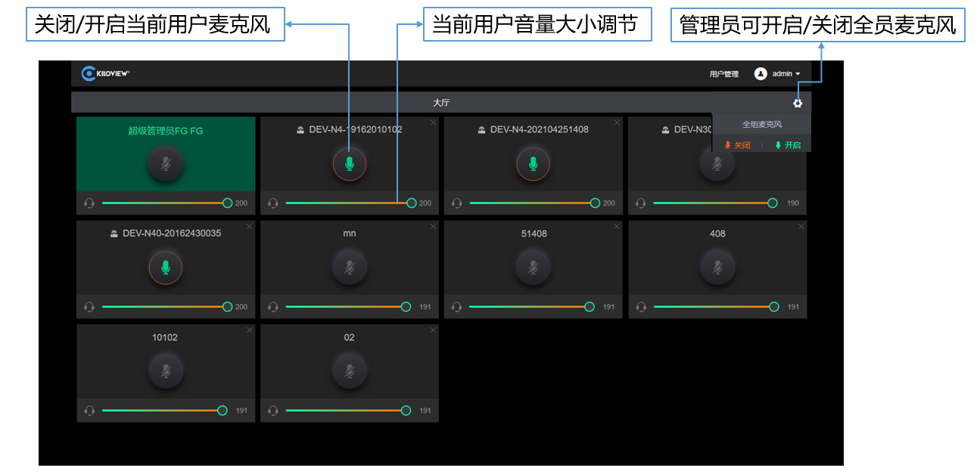This screenshot has height=474, width=980.
Task: Toggle microphone for 超级管理员FG FG
Action: click(166, 163)
